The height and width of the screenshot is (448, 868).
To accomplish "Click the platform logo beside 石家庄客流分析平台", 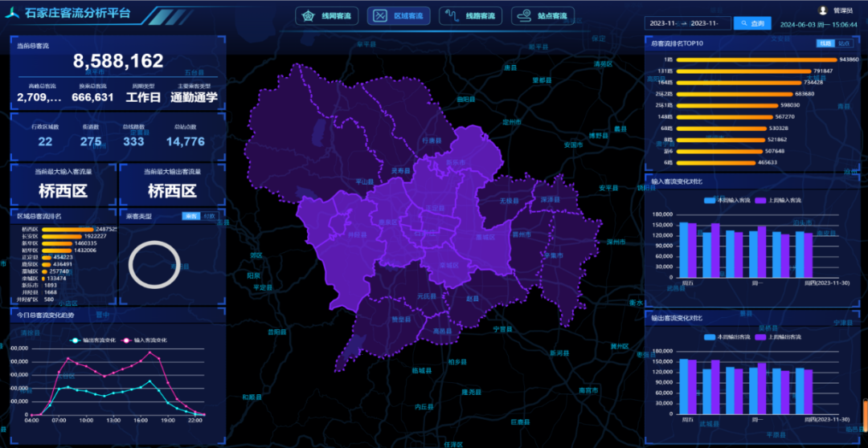I will [14, 14].
